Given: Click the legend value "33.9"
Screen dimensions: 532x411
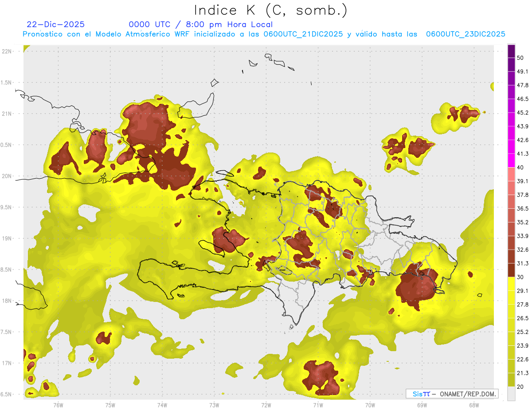Looking at the screenshot, I should tap(522, 236).
